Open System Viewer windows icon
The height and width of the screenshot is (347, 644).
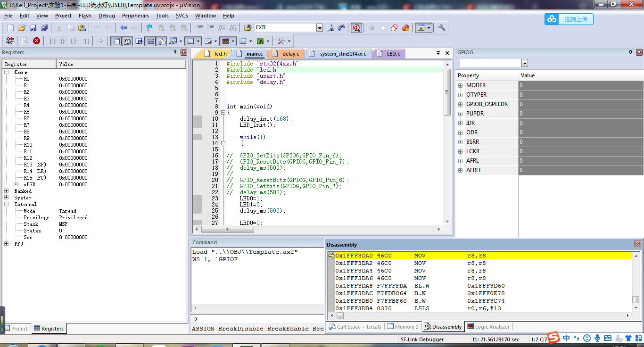[260, 41]
